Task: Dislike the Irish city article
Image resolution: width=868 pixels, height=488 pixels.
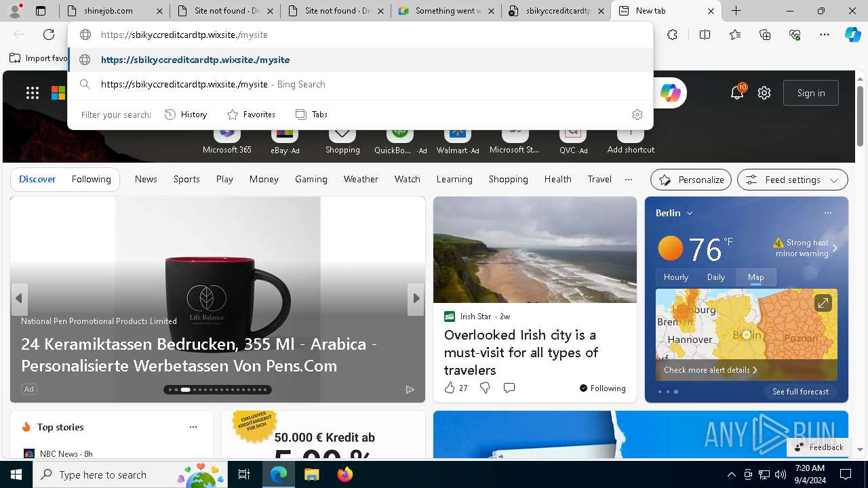Action: (485, 388)
